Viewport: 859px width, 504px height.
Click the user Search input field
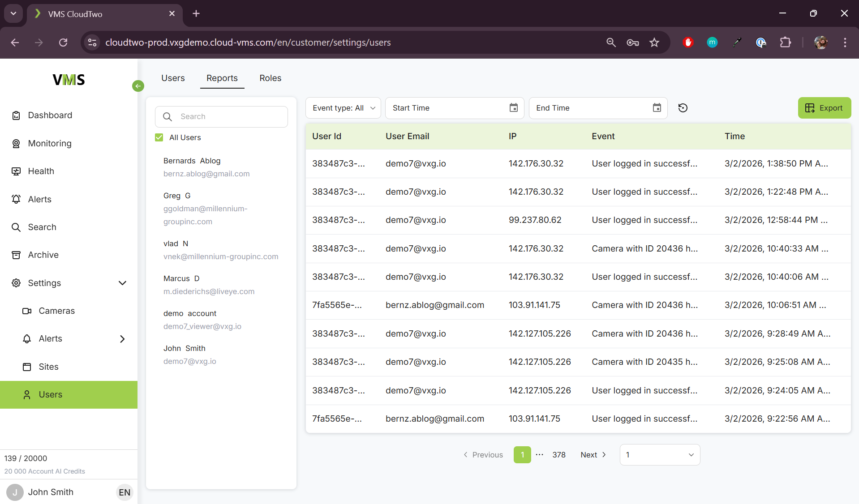click(x=228, y=117)
